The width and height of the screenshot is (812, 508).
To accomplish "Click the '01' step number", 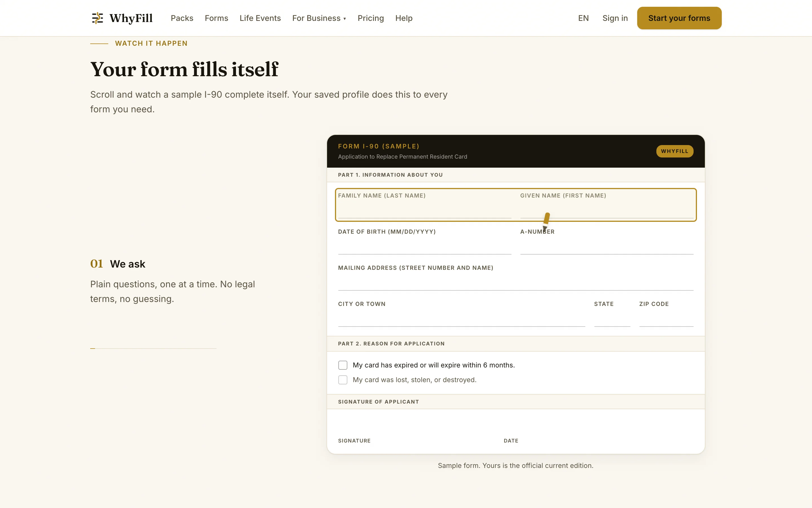I will pyautogui.click(x=96, y=264).
